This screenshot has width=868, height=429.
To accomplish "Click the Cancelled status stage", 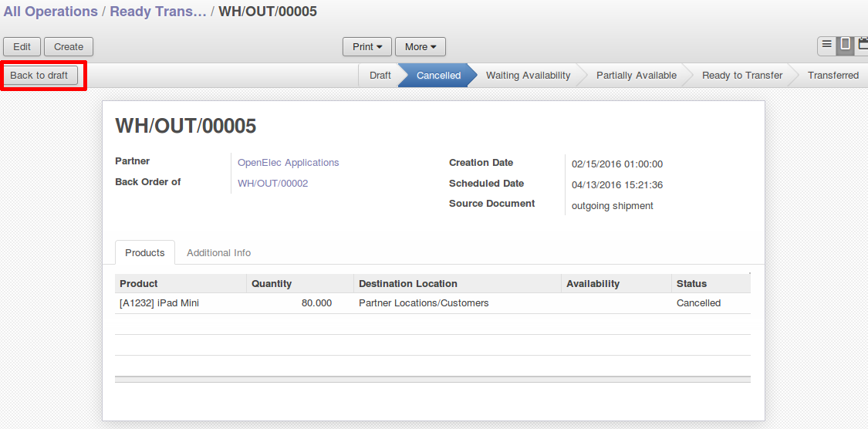I will [438, 76].
